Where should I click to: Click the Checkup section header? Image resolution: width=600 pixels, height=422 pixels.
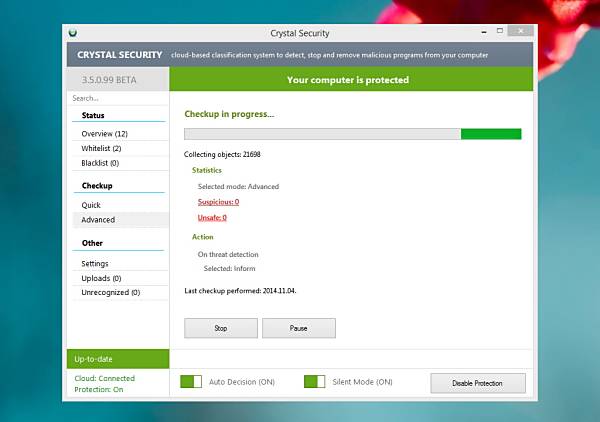[x=97, y=186]
